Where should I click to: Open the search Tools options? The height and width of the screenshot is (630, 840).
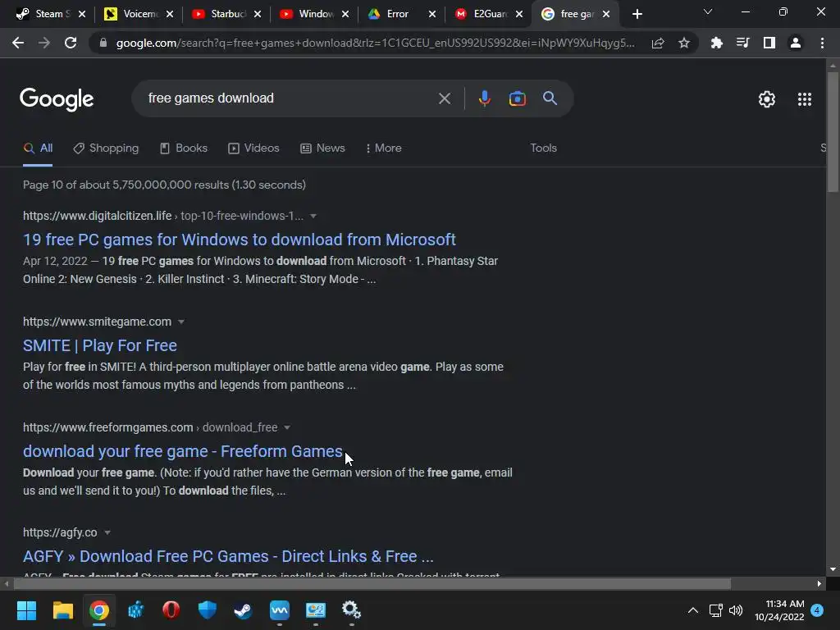pos(543,148)
